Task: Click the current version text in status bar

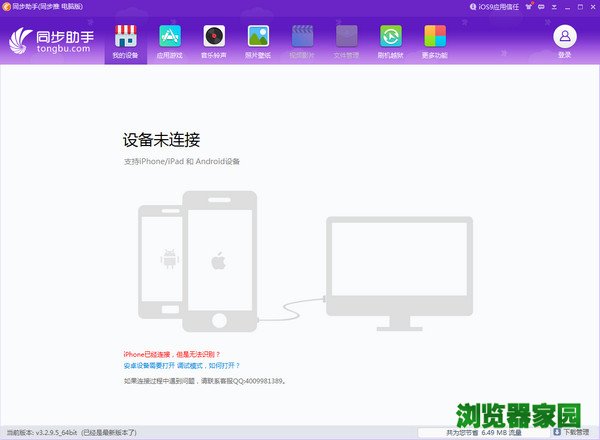Action: (70, 433)
